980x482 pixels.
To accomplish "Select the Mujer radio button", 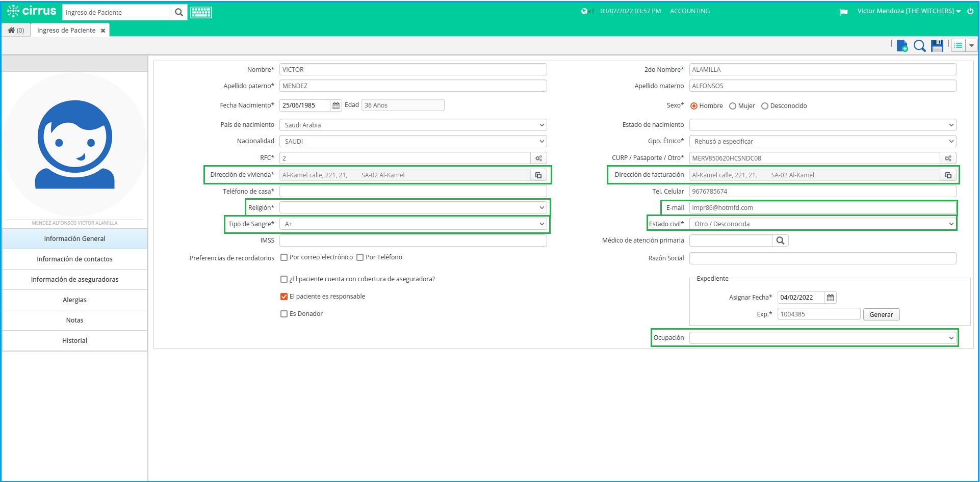I will [733, 106].
